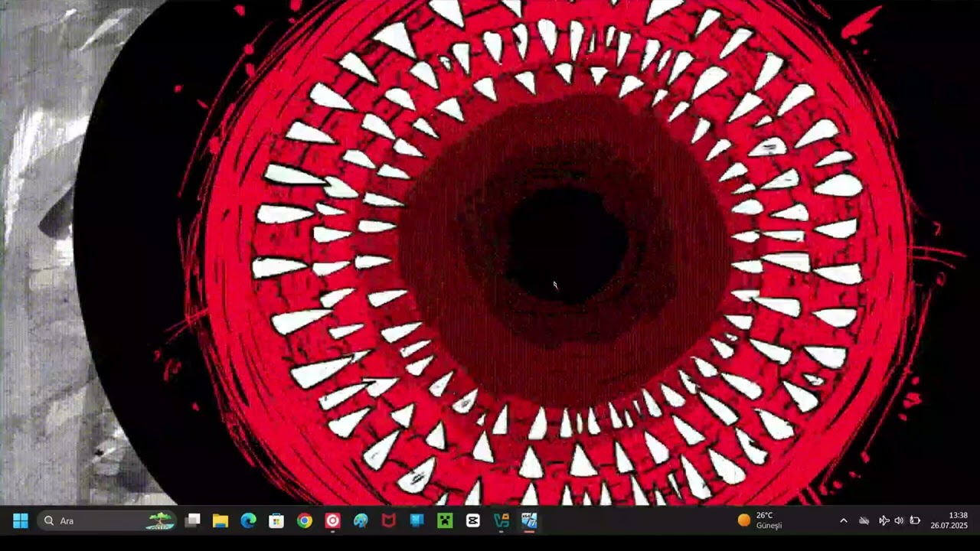Launch File Explorer from the taskbar

[x=220, y=521]
